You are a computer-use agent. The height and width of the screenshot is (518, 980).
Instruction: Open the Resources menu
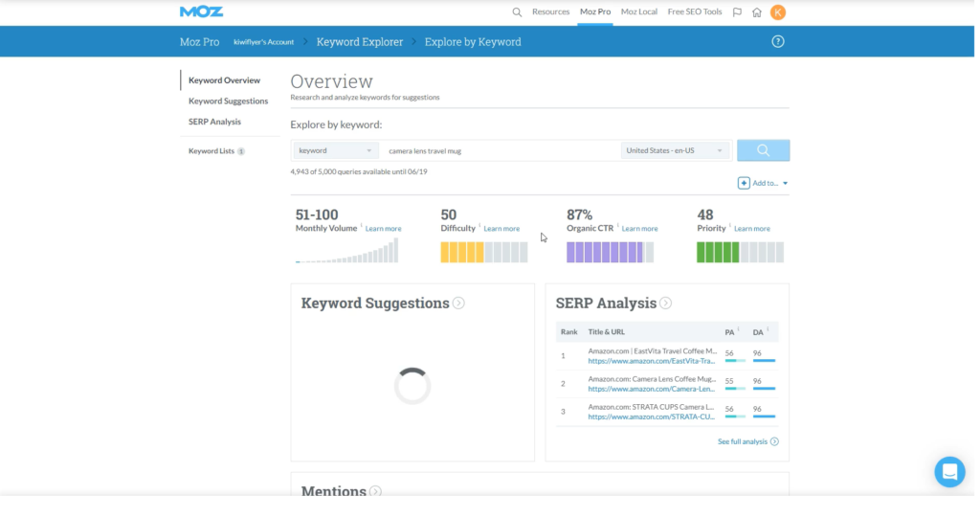pos(550,11)
